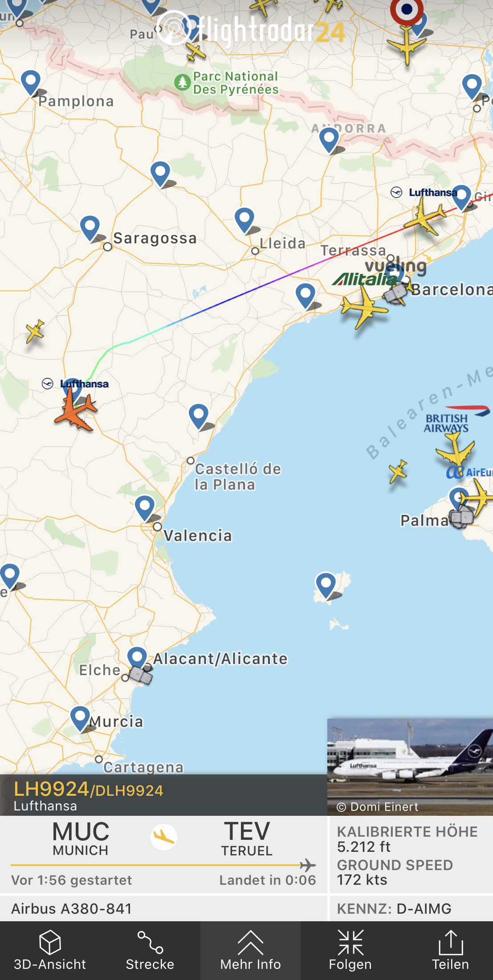This screenshot has width=493, height=980.
Task: Expand the Mehr Info panel
Action: point(250,950)
